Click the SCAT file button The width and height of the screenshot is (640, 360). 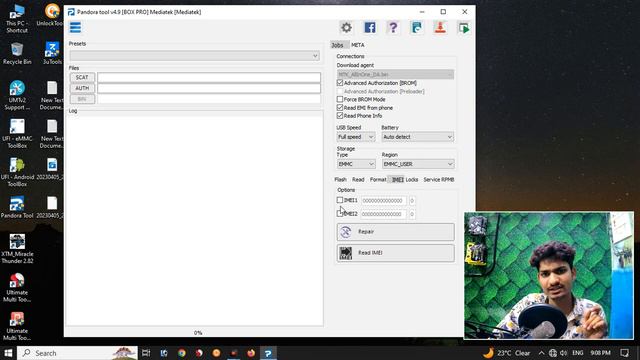coord(82,78)
